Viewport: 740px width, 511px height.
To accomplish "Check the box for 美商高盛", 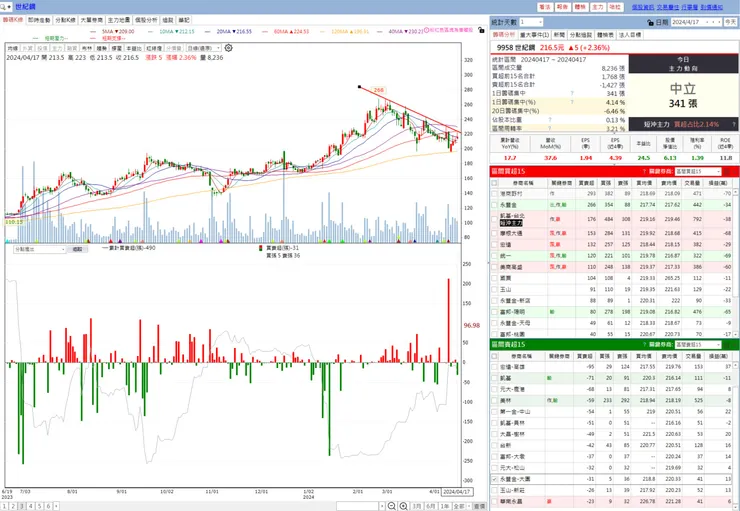I will (494, 267).
